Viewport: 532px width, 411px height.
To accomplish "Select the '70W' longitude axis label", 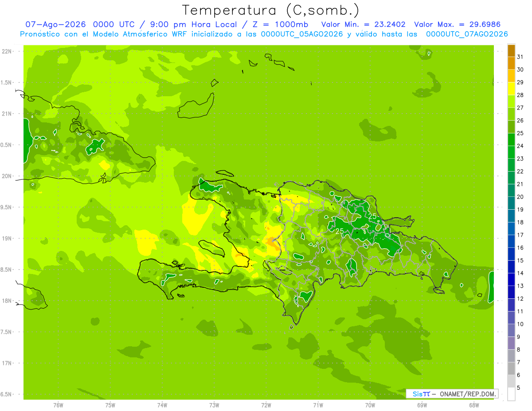I will coord(370,405).
